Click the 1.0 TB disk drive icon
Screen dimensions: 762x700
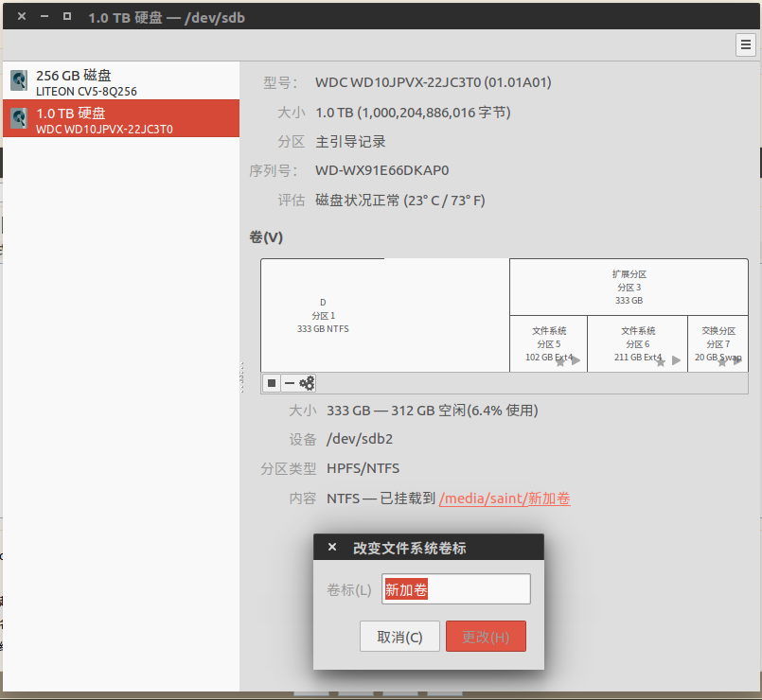point(19,118)
